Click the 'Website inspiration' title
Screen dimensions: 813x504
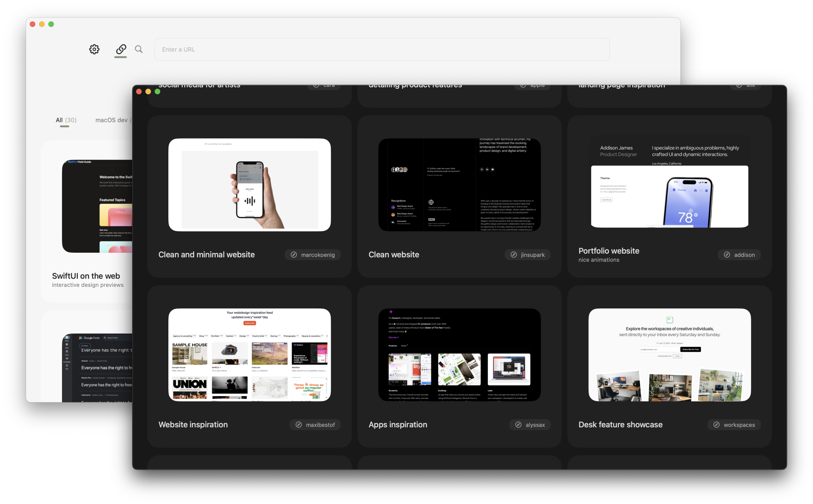[193, 425]
